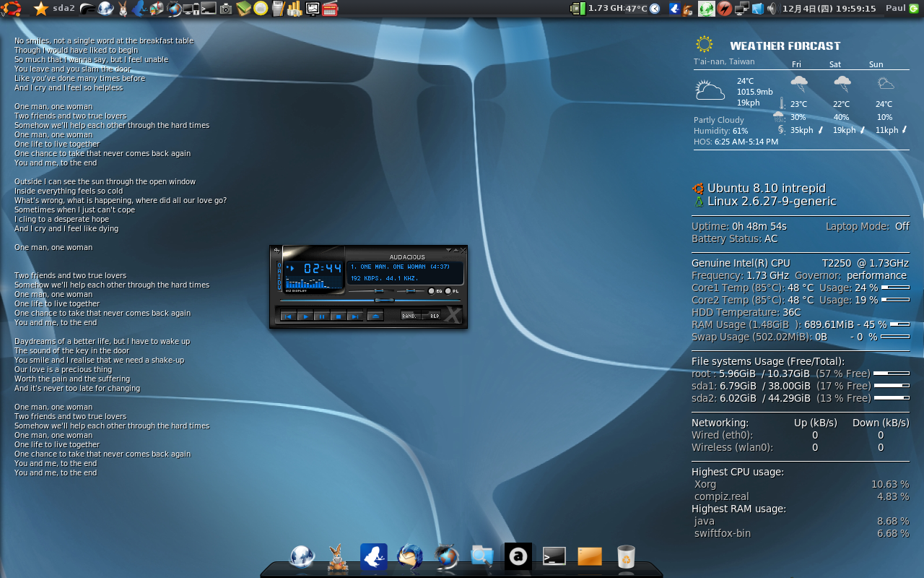Toggle REP repeat in Audacious
The width and height of the screenshot is (924, 578).
pyautogui.click(x=431, y=316)
